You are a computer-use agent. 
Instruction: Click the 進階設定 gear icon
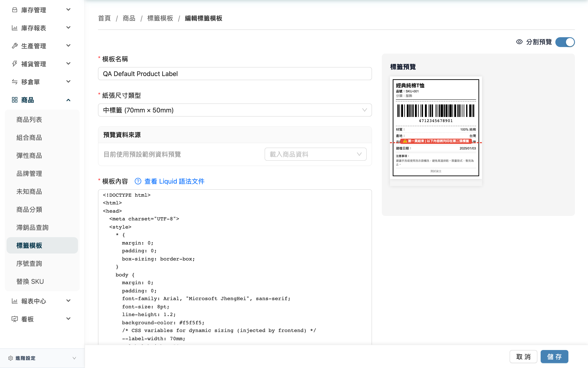point(10,358)
